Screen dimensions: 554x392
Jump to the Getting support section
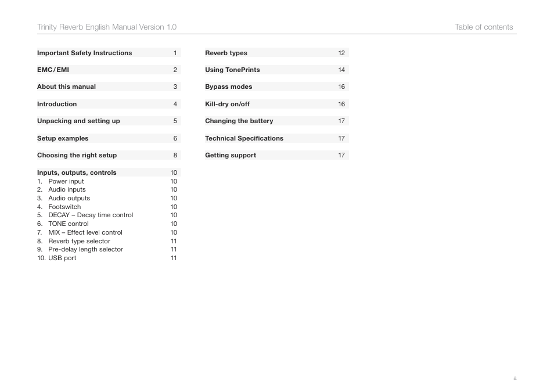277,155
